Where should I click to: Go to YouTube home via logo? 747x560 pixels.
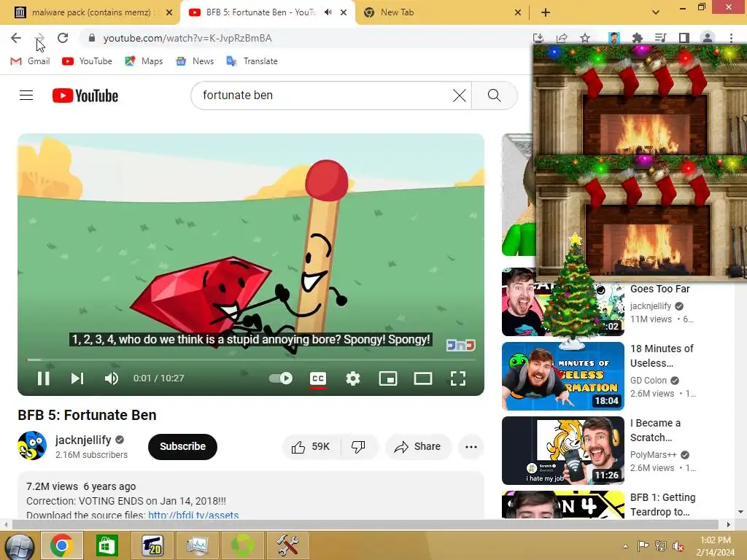(85, 96)
